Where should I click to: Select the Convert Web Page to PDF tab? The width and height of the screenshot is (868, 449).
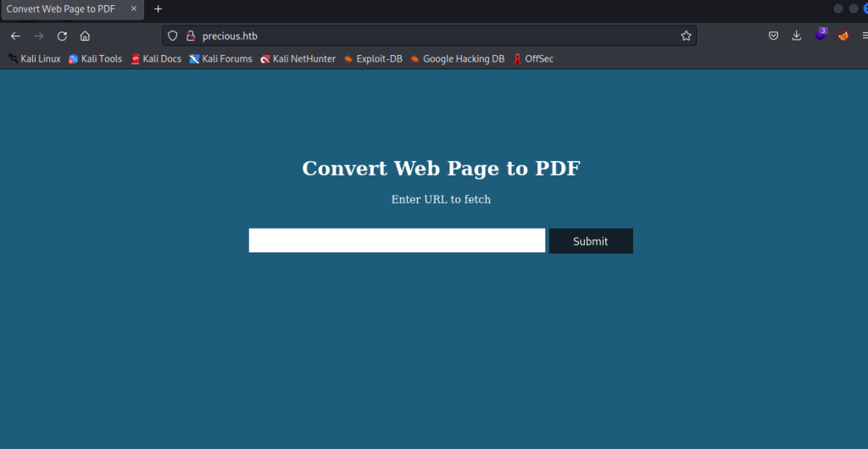pos(61,8)
